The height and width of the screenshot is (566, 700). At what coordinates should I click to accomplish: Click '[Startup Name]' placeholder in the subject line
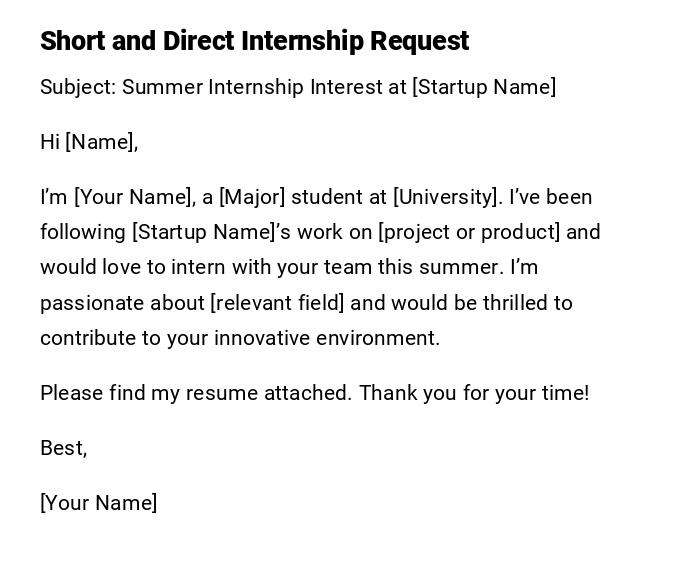point(484,87)
